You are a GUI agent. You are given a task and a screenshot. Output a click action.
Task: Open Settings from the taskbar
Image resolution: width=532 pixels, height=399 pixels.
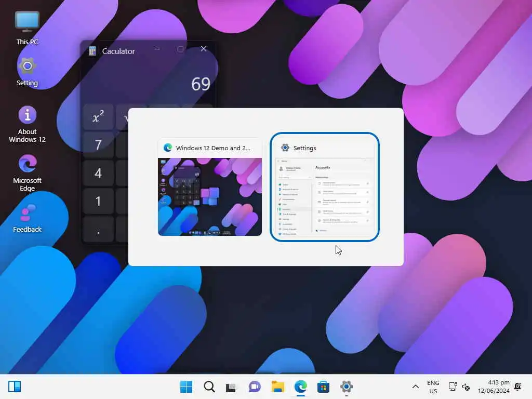347,387
